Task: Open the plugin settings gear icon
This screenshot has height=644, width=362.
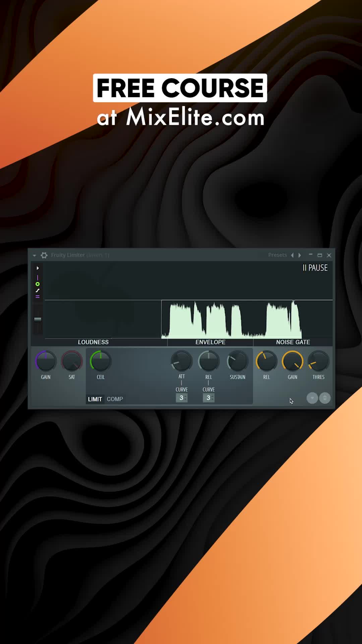Action: pyautogui.click(x=44, y=255)
